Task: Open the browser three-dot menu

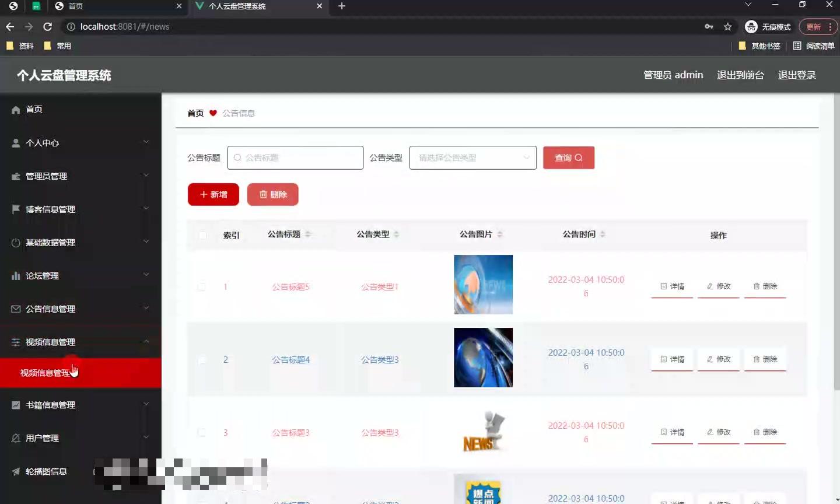Action: 830,27
